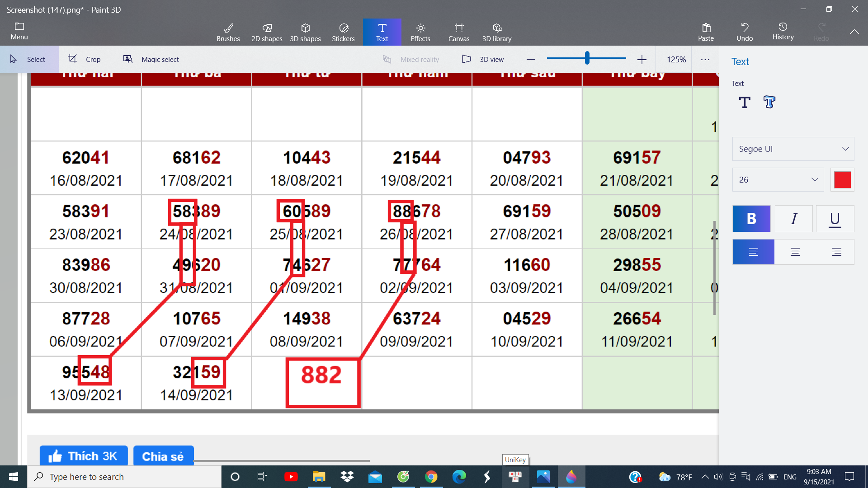
Task: Toggle Italic formatting
Action: tap(793, 219)
